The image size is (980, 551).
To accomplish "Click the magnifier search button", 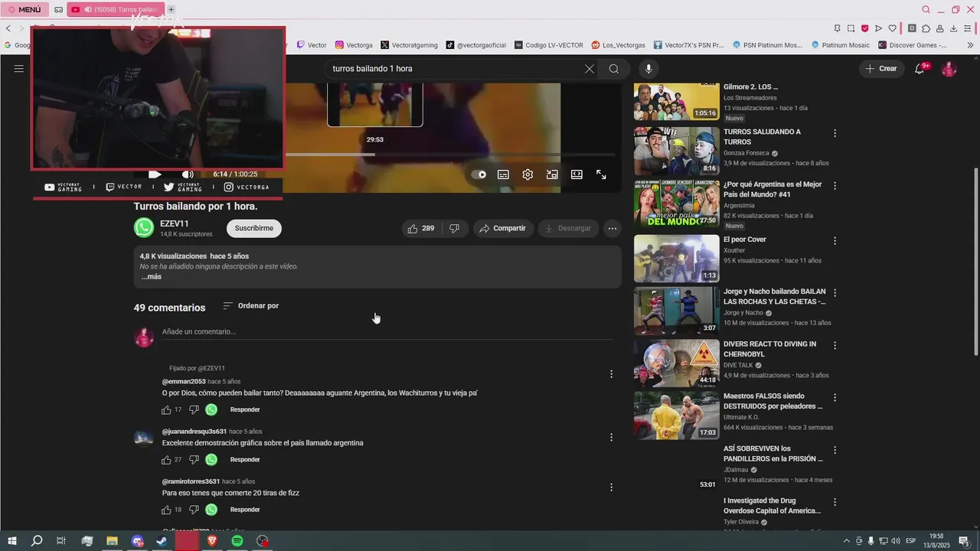I will click(x=614, y=69).
